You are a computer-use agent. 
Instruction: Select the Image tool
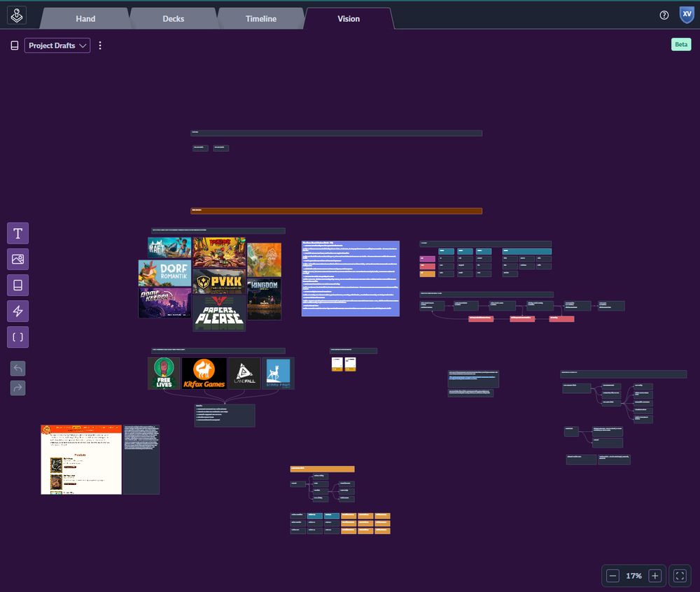tap(18, 259)
